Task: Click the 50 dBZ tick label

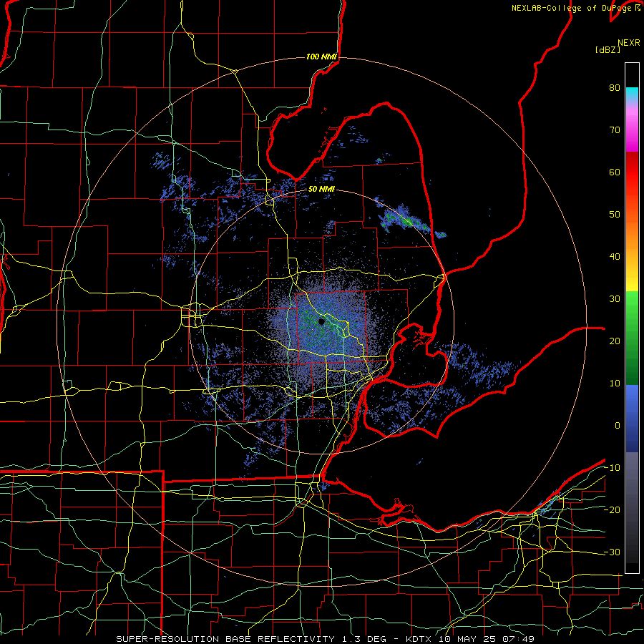Action: point(615,215)
